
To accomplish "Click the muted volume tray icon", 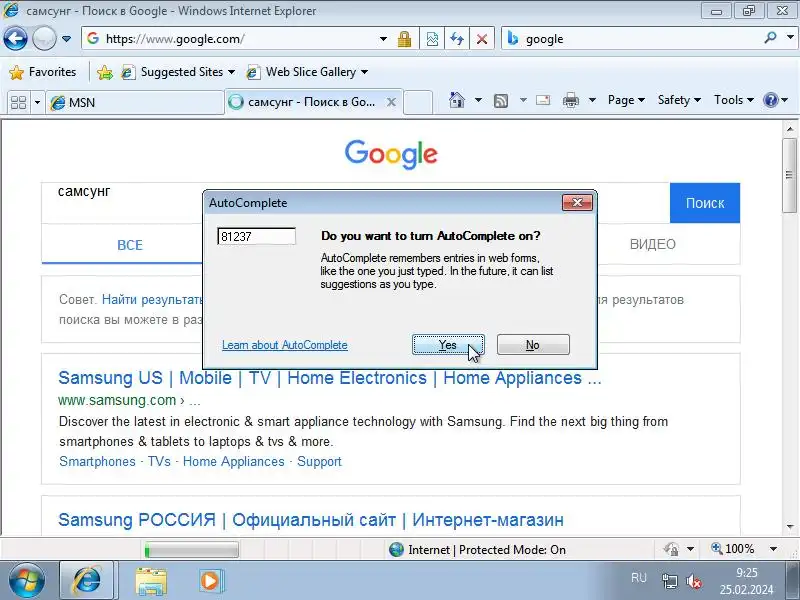I will pyautogui.click(x=693, y=581).
